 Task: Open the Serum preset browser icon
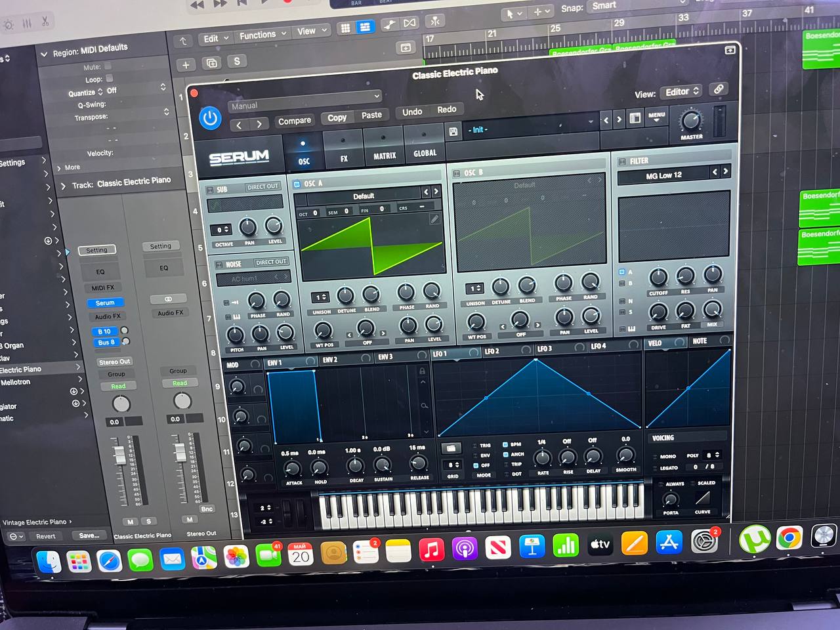pyautogui.click(x=635, y=118)
